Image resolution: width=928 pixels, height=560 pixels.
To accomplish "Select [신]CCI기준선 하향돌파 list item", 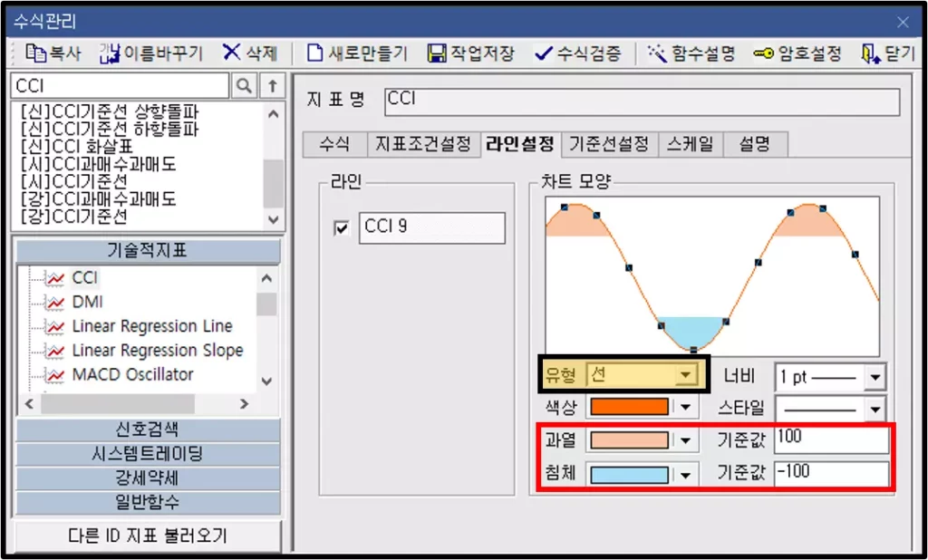I will click(110, 129).
